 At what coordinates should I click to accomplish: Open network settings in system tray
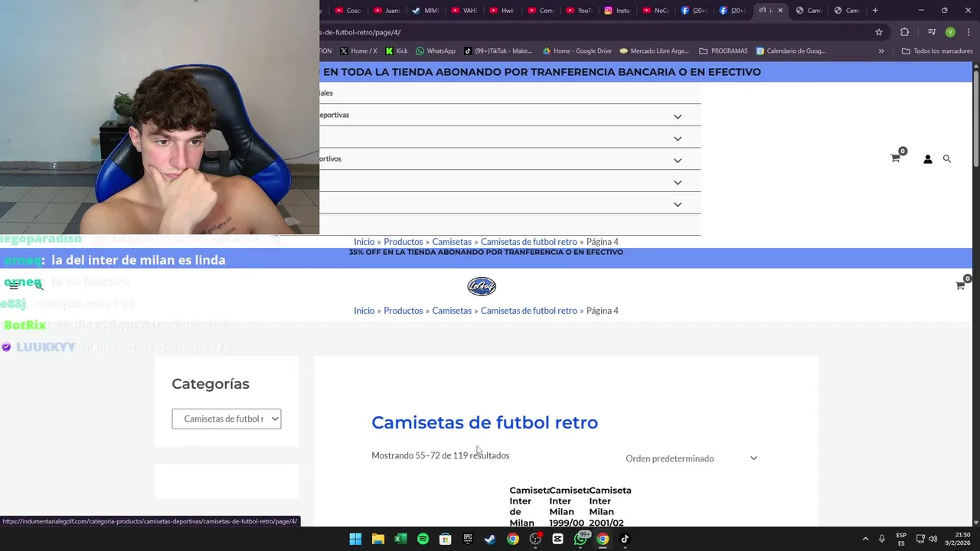tap(920, 539)
